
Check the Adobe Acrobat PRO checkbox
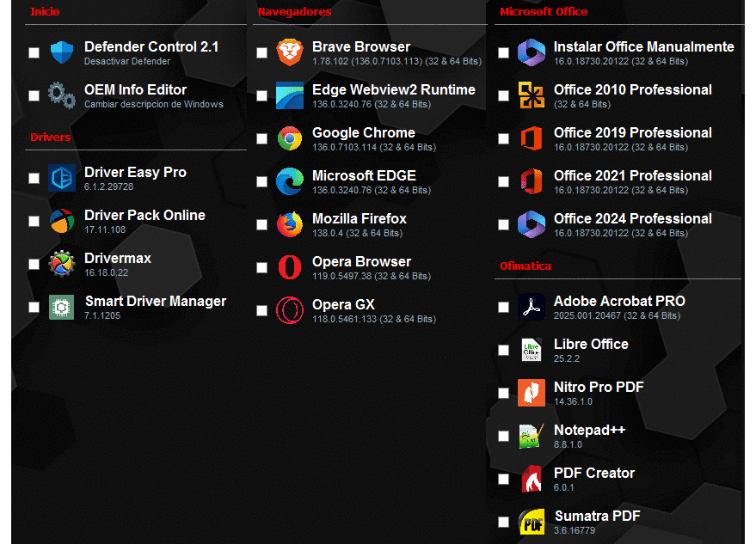pos(503,307)
